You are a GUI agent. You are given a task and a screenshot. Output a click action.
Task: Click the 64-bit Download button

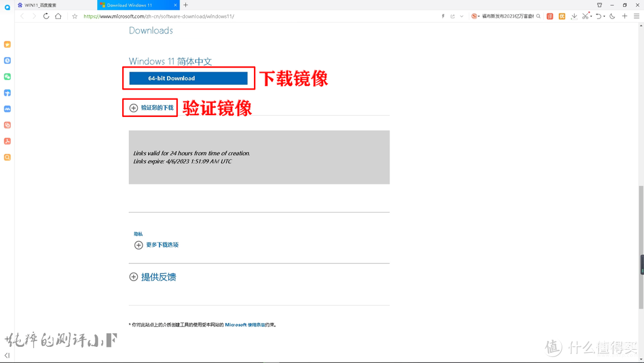188,78
